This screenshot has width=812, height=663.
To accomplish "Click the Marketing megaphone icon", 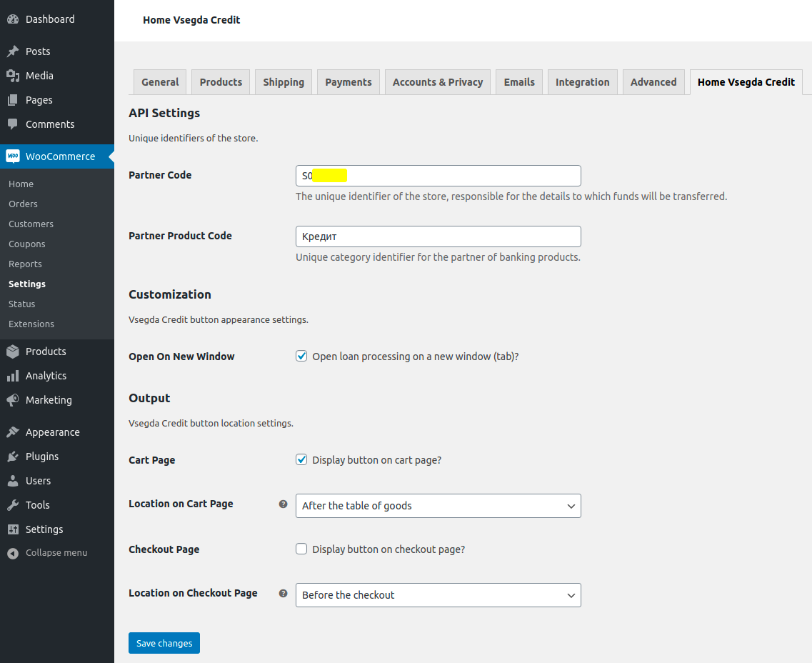I will tap(13, 400).
